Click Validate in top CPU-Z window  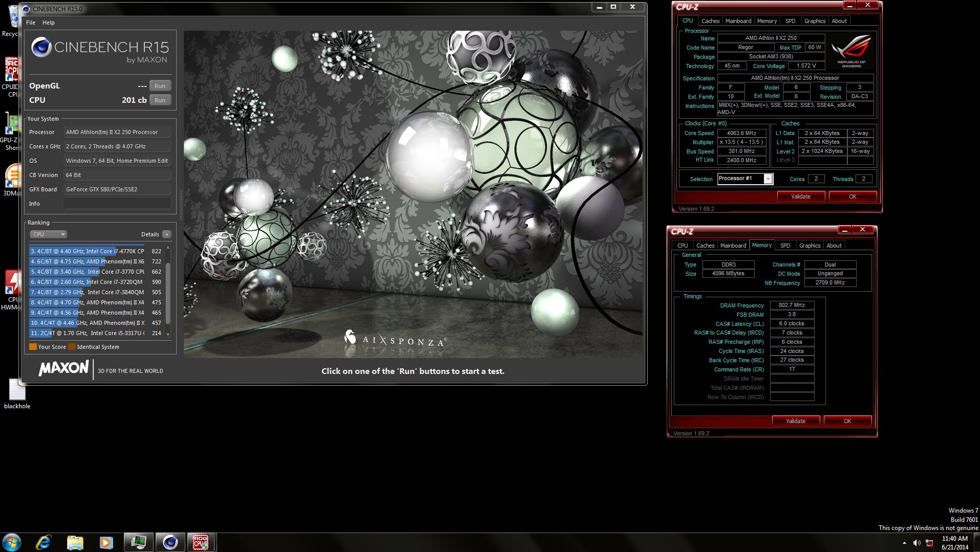[801, 196]
